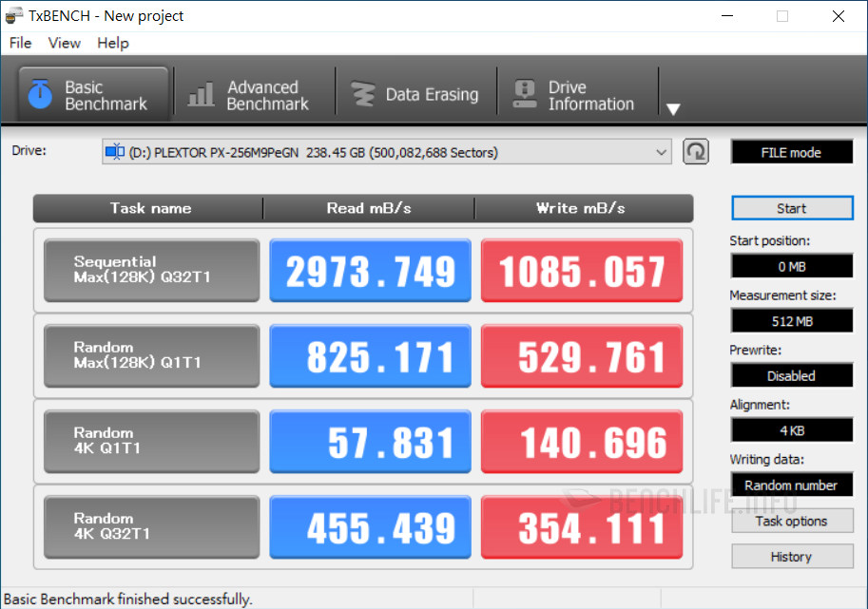
Task: Toggle the FILE mode button
Action: 791,152
